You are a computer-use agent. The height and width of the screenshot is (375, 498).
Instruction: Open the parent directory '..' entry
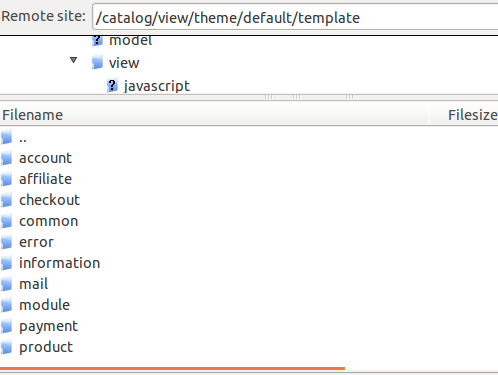tap(23, 137)
